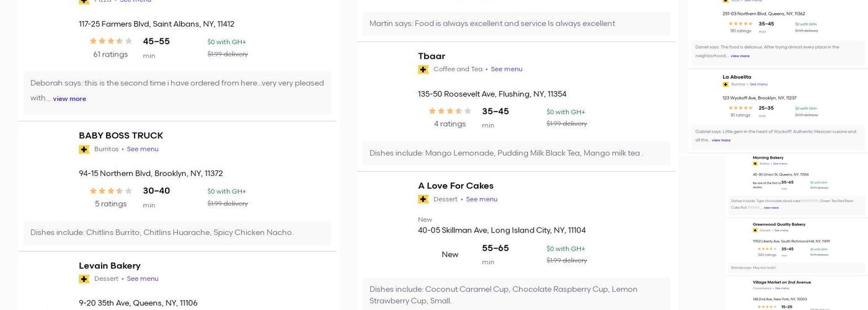Expand Daniel's review via view more
Viewport: 868px width, 310px height.
[740, 56]
